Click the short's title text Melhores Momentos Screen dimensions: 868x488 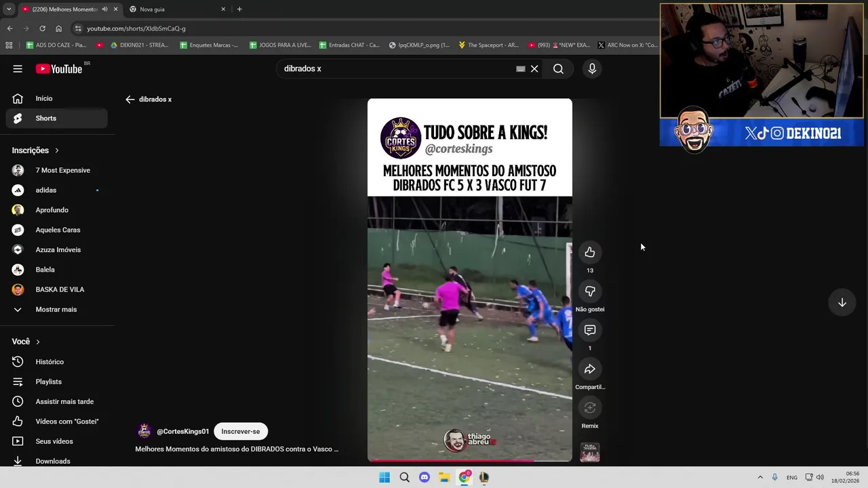coord(237,449)
